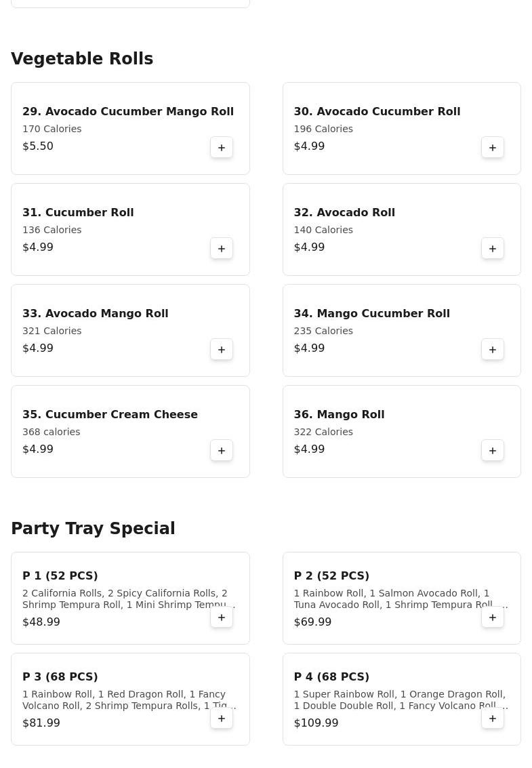Select the Cucumber Cream Cheese card title
Image resolution: width=532 pixels, height=768 pixels.
(110, 415)
